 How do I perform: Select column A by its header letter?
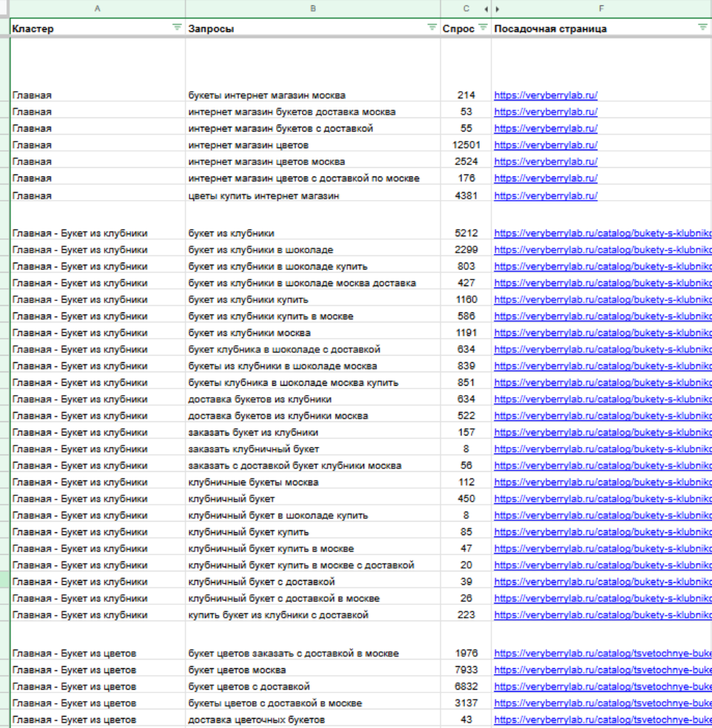pyautogui.click(x=97, y=9)
